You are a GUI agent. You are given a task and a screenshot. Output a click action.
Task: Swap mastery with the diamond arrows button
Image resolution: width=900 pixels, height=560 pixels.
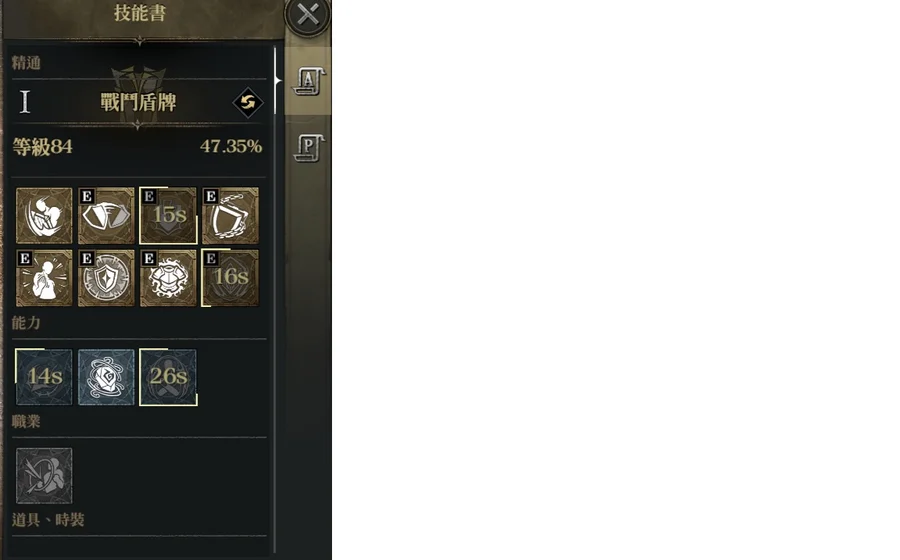point(248,103)
